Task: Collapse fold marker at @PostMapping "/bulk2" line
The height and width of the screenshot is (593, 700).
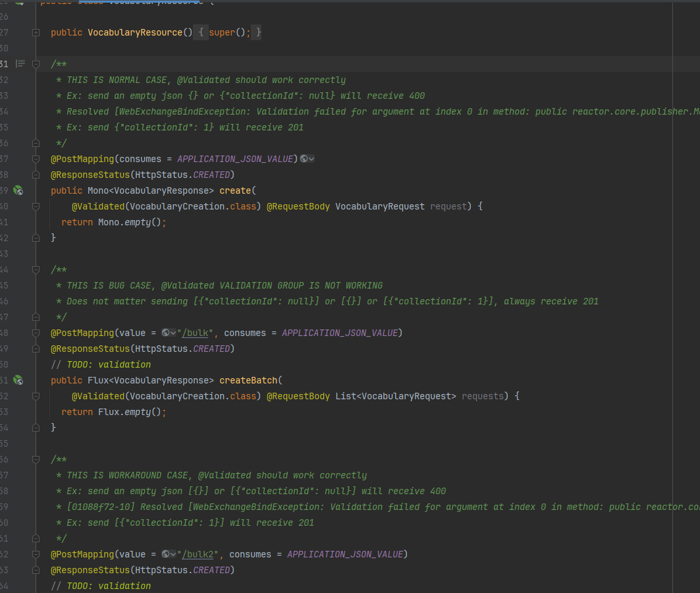Action: 36,554
